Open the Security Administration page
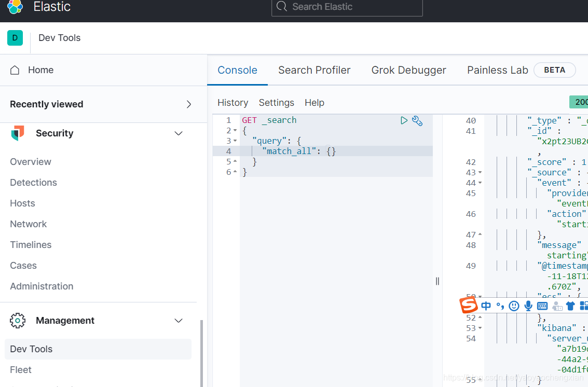Image resolution: width=588 pixels, height=387 pixels. (x=42, y=286)
